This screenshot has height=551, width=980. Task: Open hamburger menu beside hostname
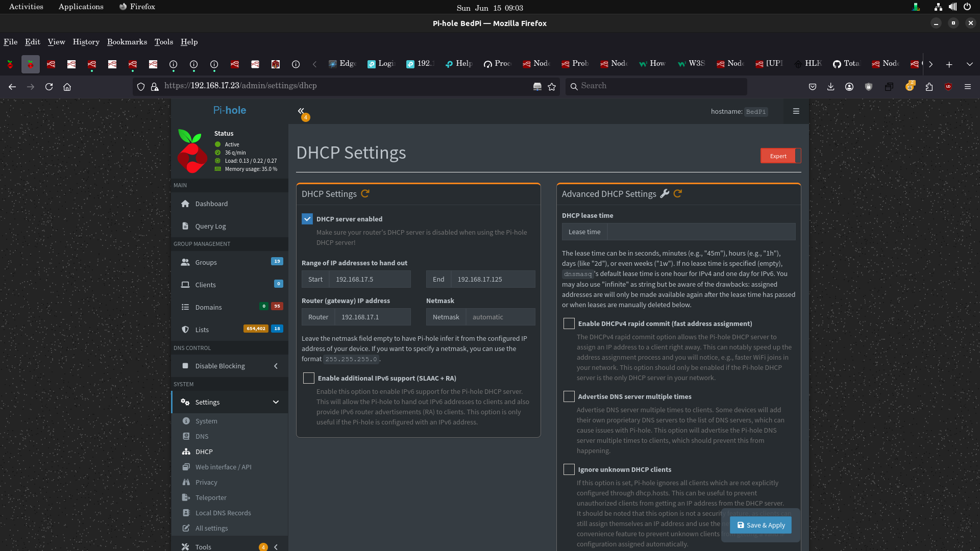(x=796, y=111)
